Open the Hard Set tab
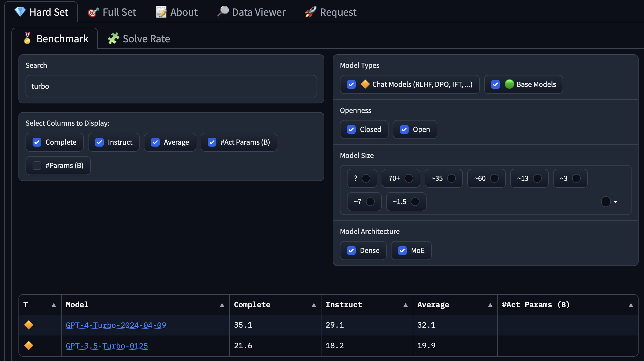Screen dimensions: 644x361 (41, 12)
